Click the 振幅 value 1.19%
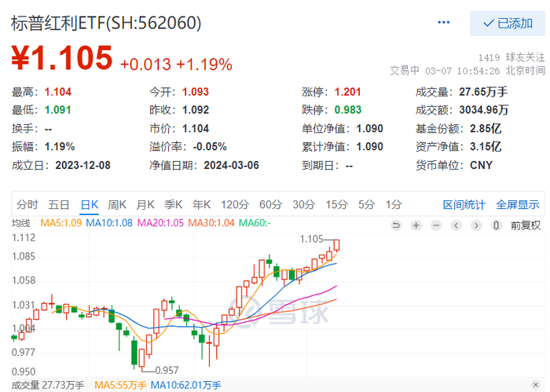This screenshot has width=550, height=392. coord(60,147)
